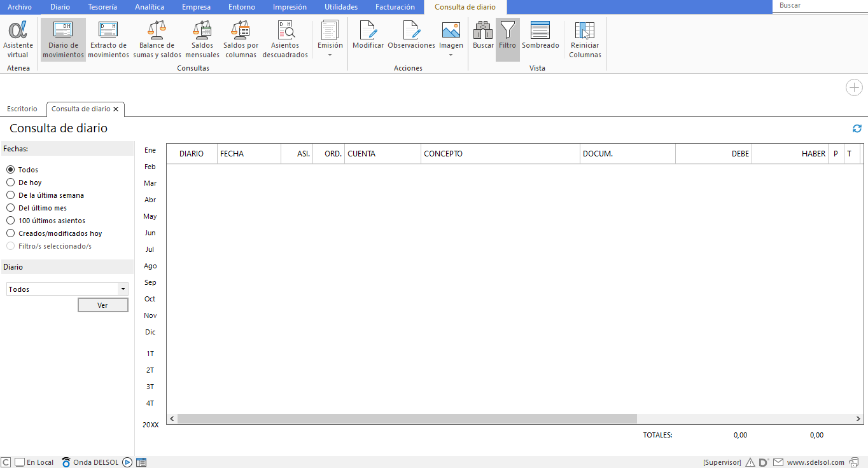
Task: Open the Facturación ribbon tab
Action: pos(395,7)
